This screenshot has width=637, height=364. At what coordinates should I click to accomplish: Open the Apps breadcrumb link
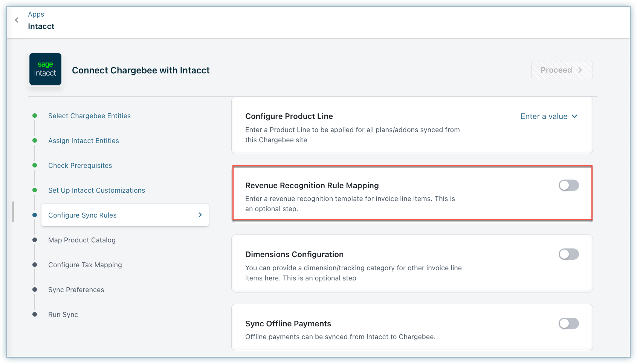tap(36, 14)
